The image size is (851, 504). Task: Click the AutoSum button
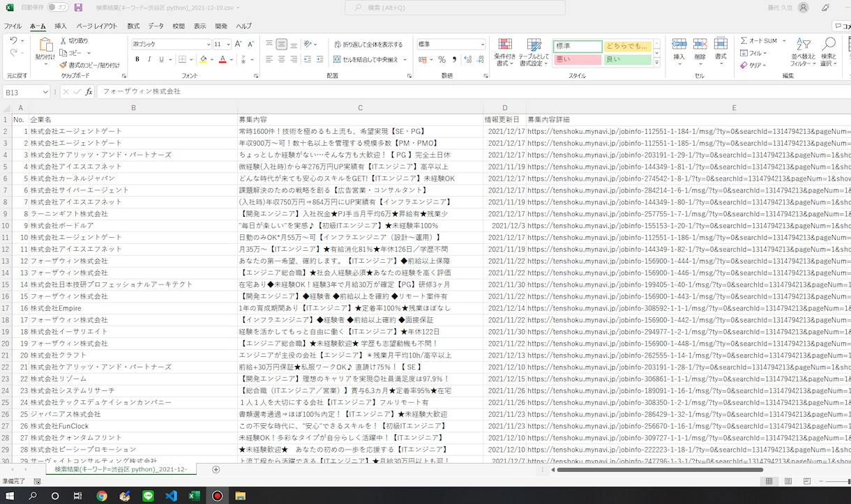click(759, 41)
